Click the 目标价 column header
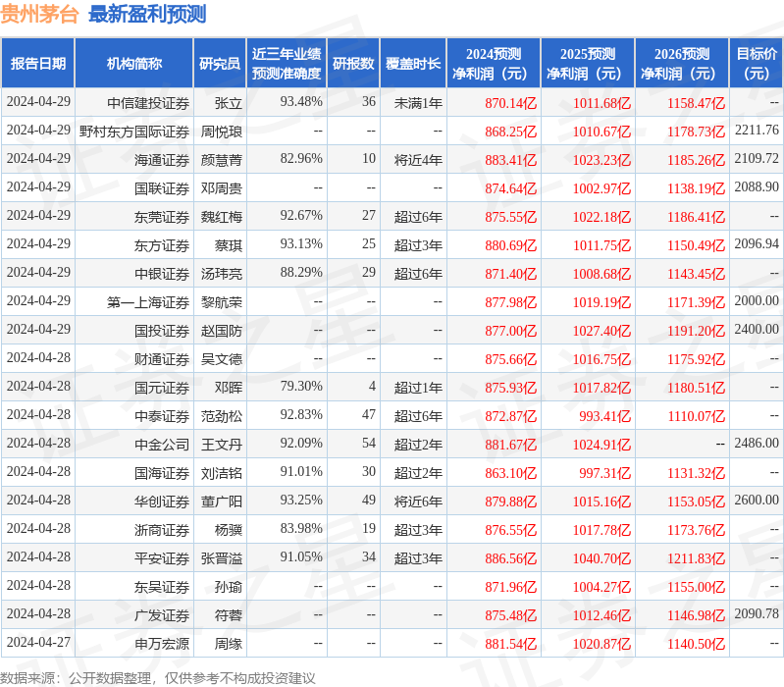The height and width of the screenshot is (687, 784). (x=757, y=64)
